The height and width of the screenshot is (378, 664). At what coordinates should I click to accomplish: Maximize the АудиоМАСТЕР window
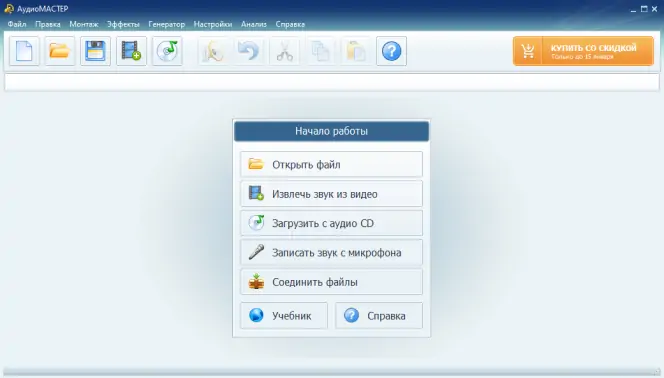coord(644,9)
